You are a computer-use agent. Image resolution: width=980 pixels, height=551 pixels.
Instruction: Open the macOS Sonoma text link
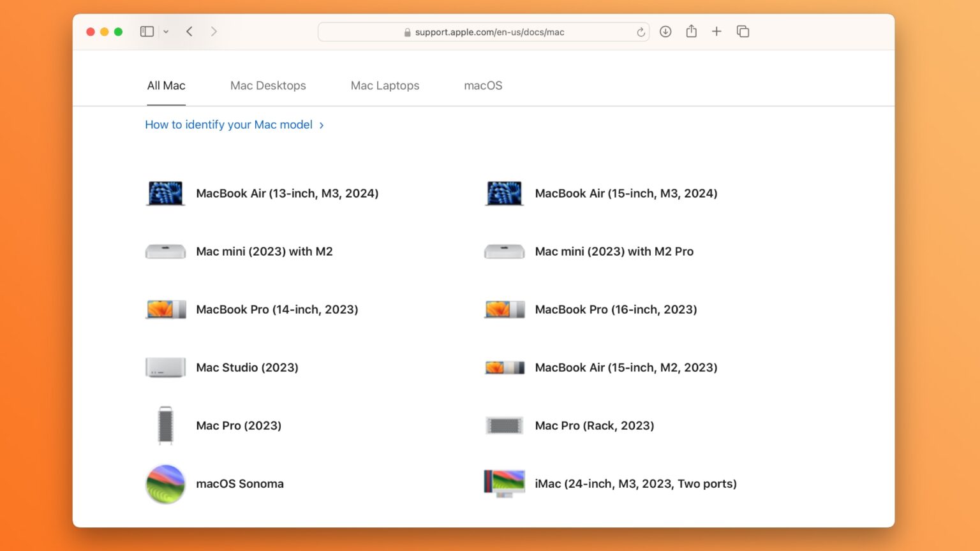pyautogui.click(x=240, y=484)
